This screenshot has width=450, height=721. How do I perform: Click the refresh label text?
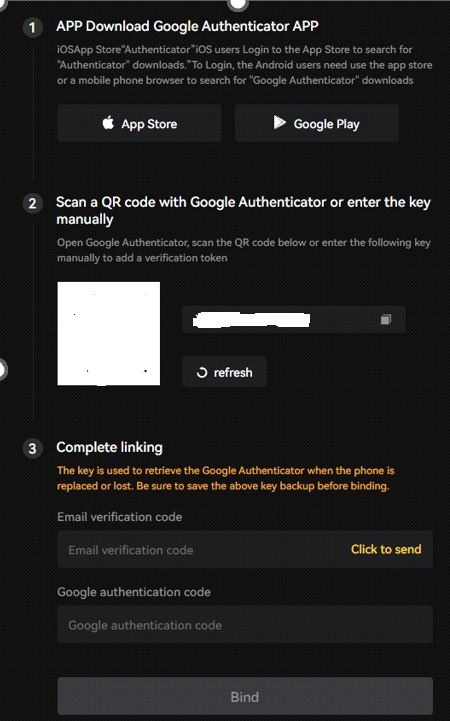pos(233,372)
